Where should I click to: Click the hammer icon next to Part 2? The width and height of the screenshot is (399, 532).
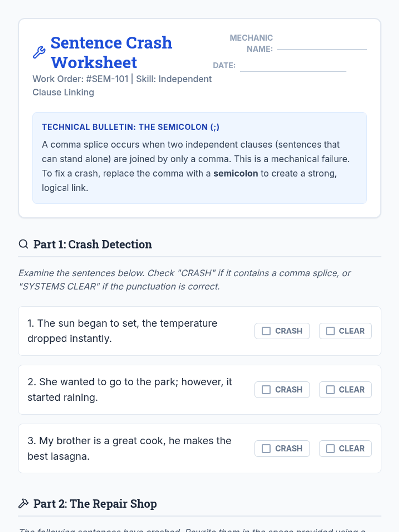23,503
